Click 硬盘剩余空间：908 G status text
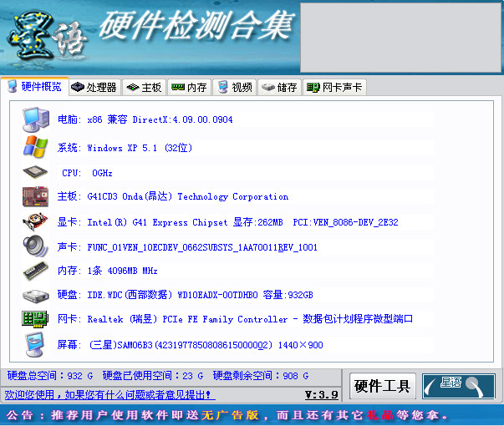The width and height of the screenshot is (504, 426). click(x=261, y=376)
